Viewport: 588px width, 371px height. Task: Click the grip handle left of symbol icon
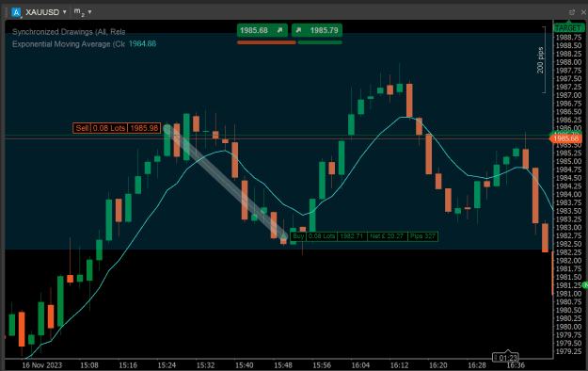pos(7,12)
